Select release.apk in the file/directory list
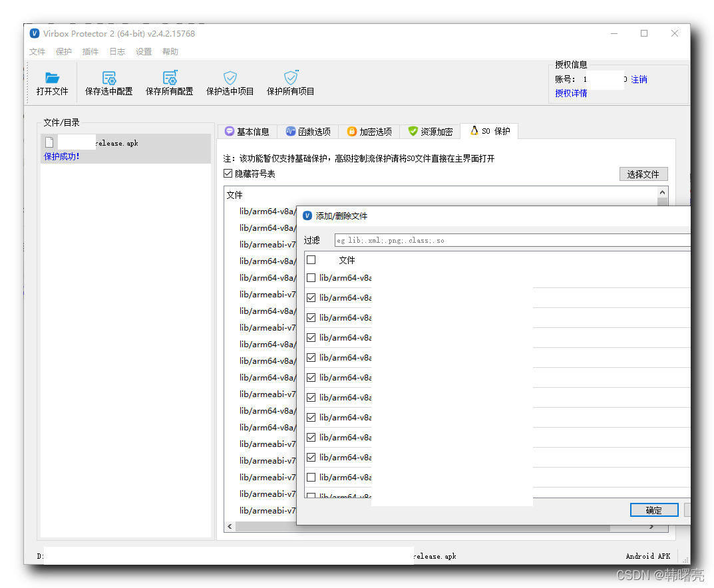Screen dimensions: 714x588 (126, 148)
